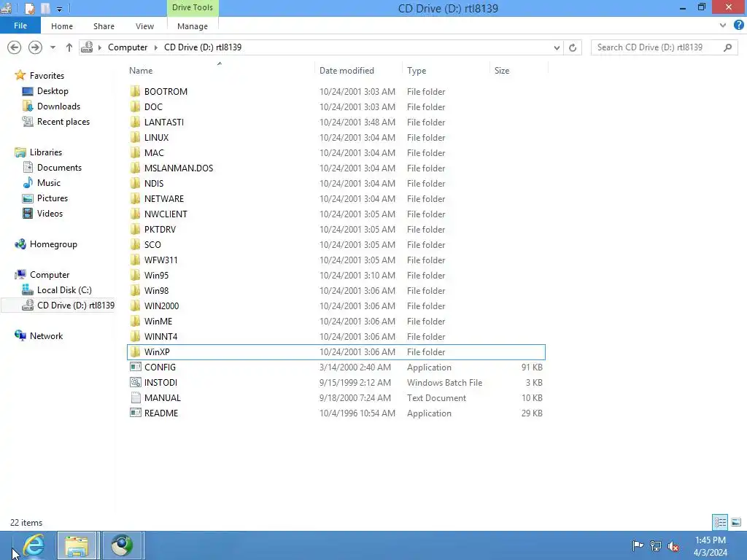Select the NETWARE folder icon
747x560 pixels.
click(x=135, y=198)
